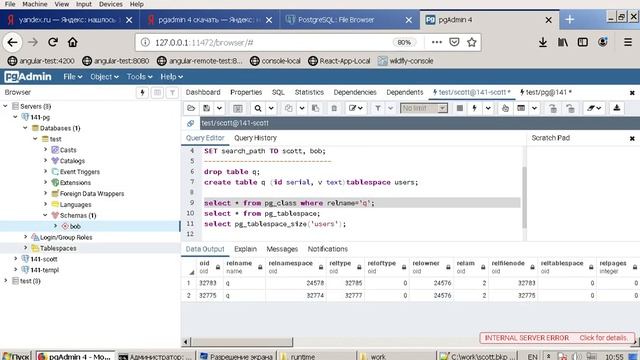Click Browser panel Query Tool lightning icon
The height and width of the screenshot is (360, 640).
click(x=142, y=93)
